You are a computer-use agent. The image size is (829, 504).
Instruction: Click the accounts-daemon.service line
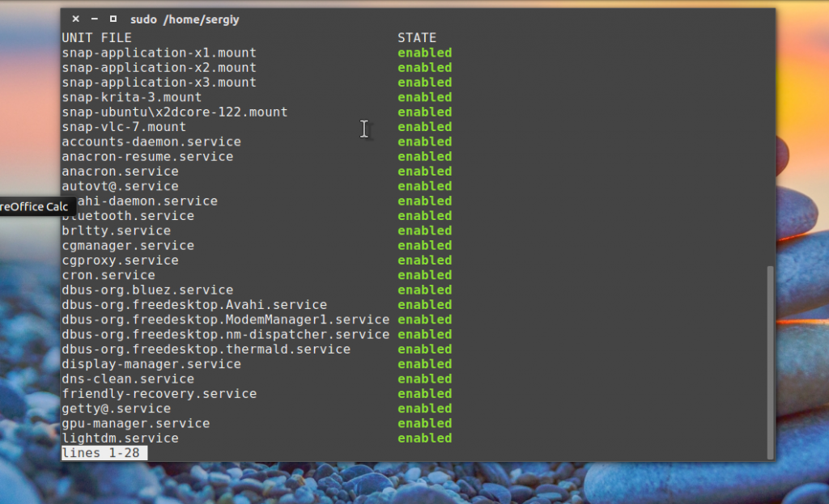[151, 141]
